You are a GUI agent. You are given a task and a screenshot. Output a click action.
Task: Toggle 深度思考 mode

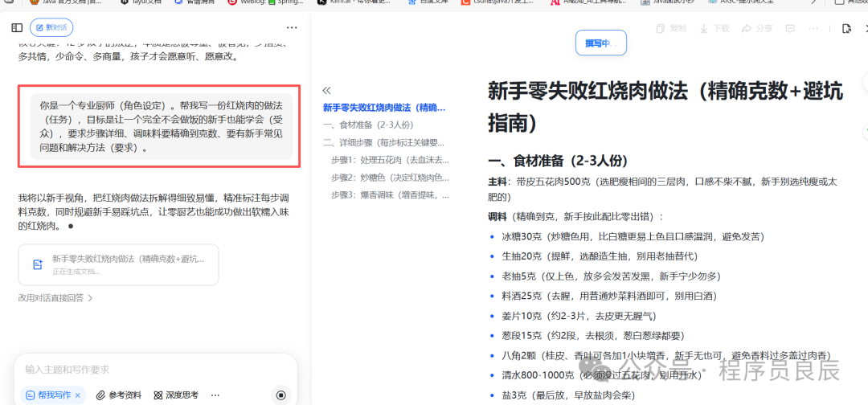point(176,395)
